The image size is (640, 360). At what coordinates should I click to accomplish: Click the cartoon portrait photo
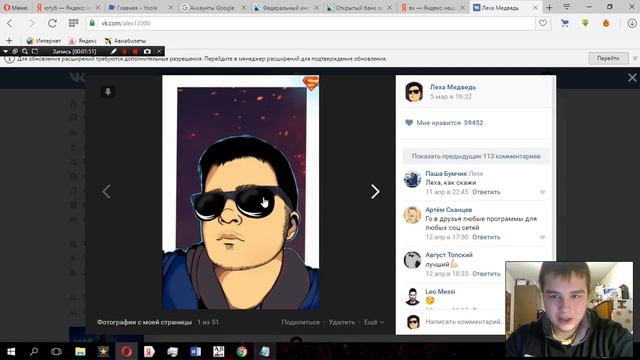[241, 193]
